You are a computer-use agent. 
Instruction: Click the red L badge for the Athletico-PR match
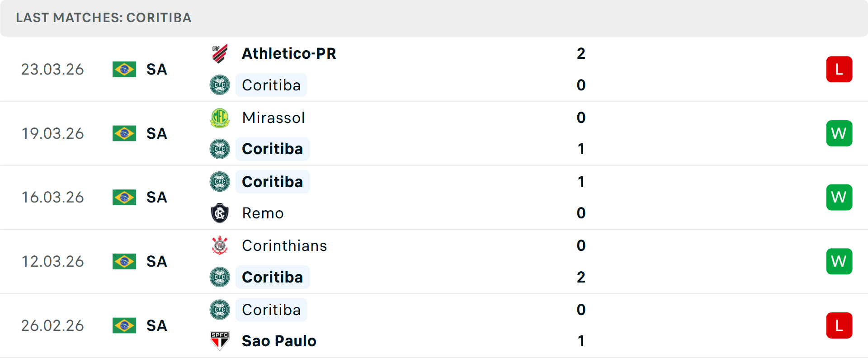click(x=840, y=69)
